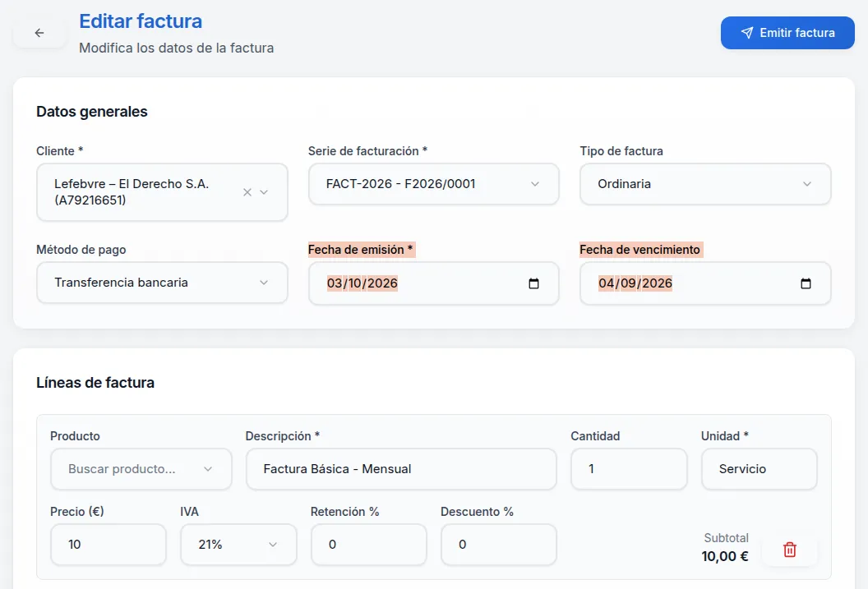Delete the invoice line with trash icon
The height and width of the screenshot is (589, 868).
[x=789, y=550]
